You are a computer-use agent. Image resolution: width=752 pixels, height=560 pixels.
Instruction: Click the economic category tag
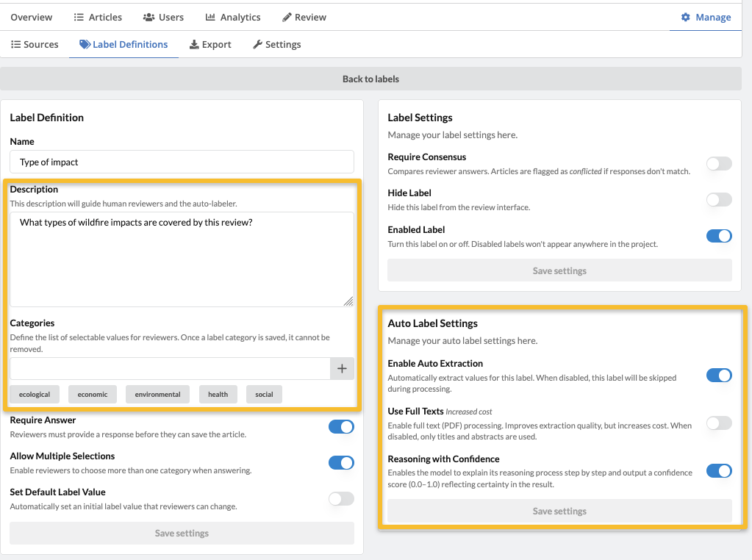[x=93, y=394]
